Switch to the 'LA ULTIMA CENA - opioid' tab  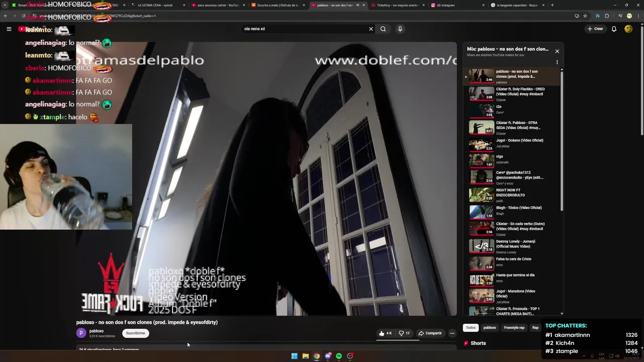pos(159,5)
